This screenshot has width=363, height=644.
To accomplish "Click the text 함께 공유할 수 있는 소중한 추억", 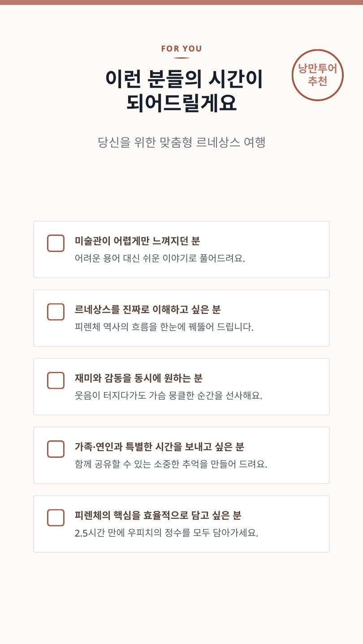I will coord(171,464).
